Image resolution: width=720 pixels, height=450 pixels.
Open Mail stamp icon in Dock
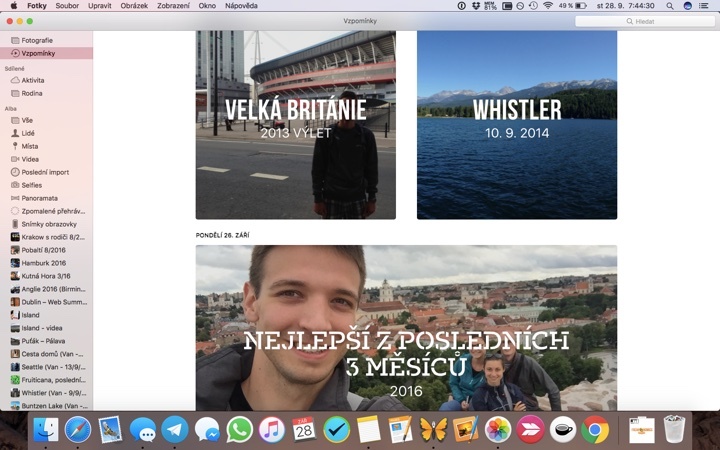click(x=110, y=430)
